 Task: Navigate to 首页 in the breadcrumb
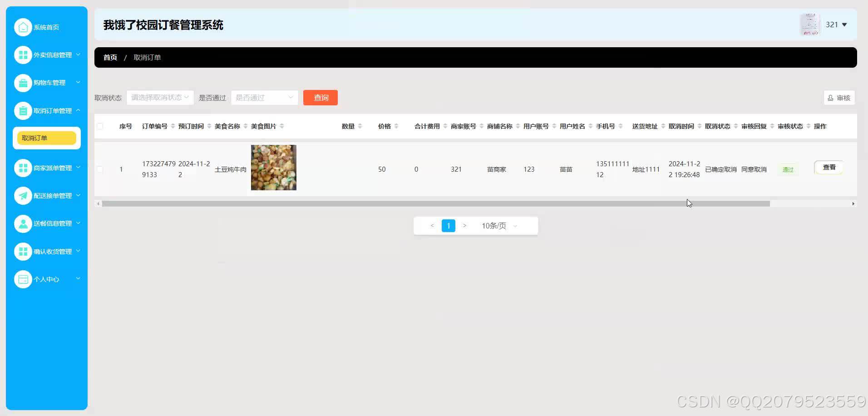tap(110, 57)
